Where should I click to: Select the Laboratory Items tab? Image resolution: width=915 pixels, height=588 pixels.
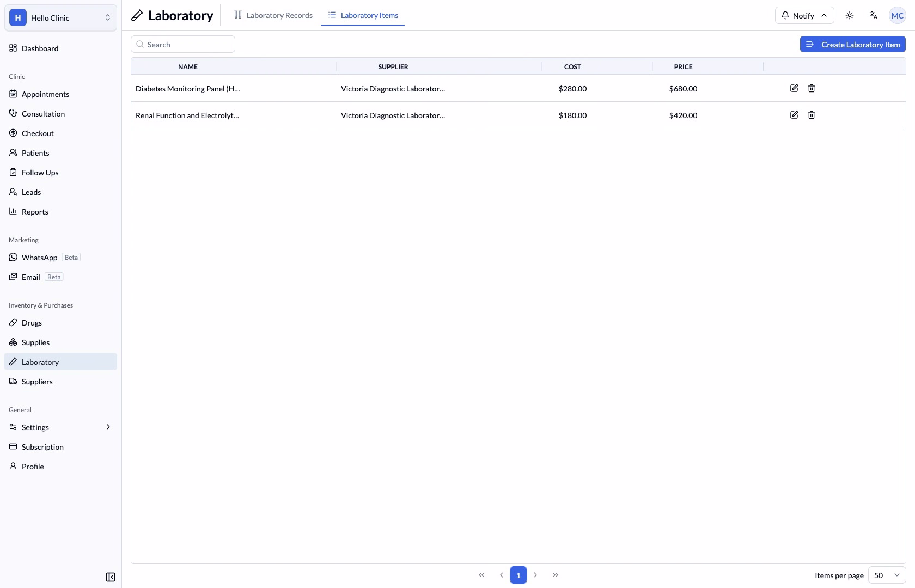click(x=363, y=15)
